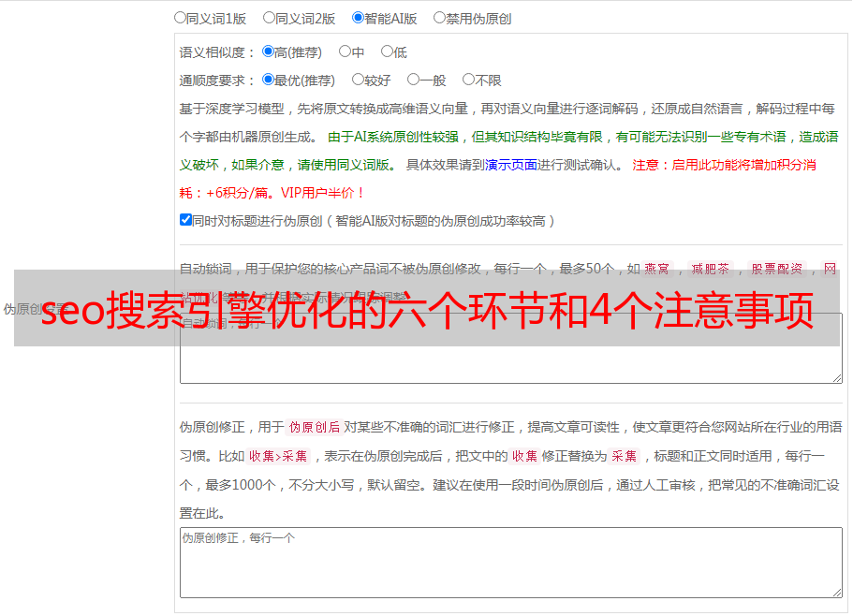Set 通顺度要求 to 最优(推荐)
Viewport: 853px width, 616px height.
(x=268, y=80)
